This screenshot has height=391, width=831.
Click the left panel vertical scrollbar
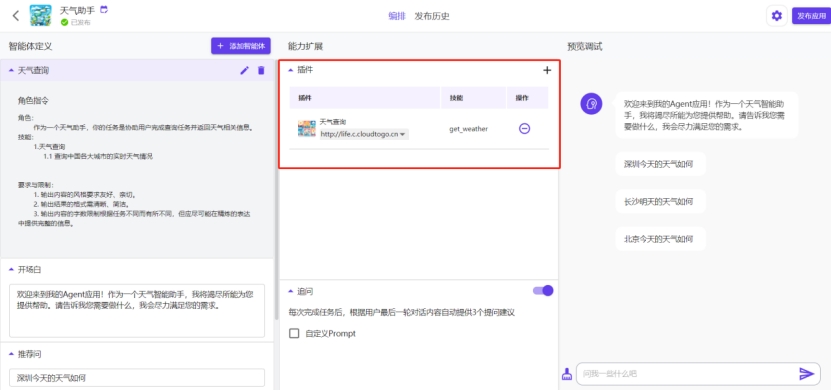(276, 191)
